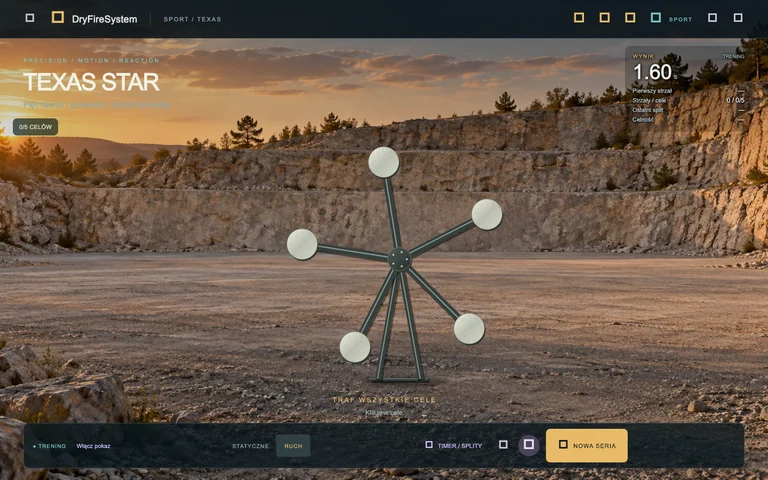768x480 pixels.
Task: Start a new run with NOWA SERIA
Action: point(587,445)
